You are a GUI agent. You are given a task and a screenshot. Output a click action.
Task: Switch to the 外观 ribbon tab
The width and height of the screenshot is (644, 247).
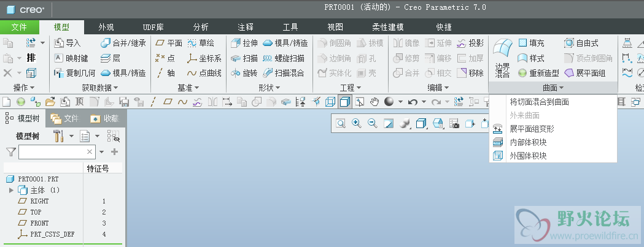coord(106,27)
